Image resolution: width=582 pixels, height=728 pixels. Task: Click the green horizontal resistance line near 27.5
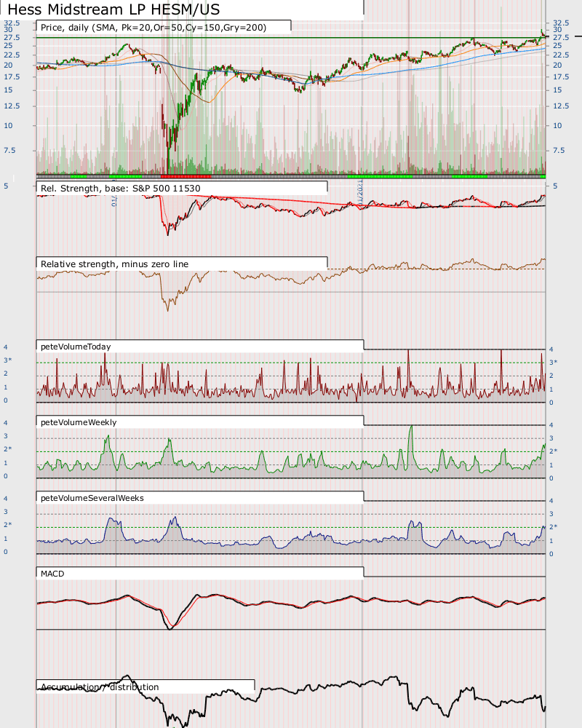click(291, 38)
